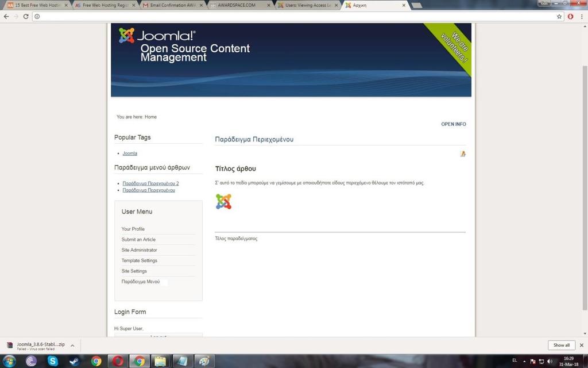This screenshot has height=368, width=588.
Task: Click the network tray icon
Action: [x=541, y=361]
